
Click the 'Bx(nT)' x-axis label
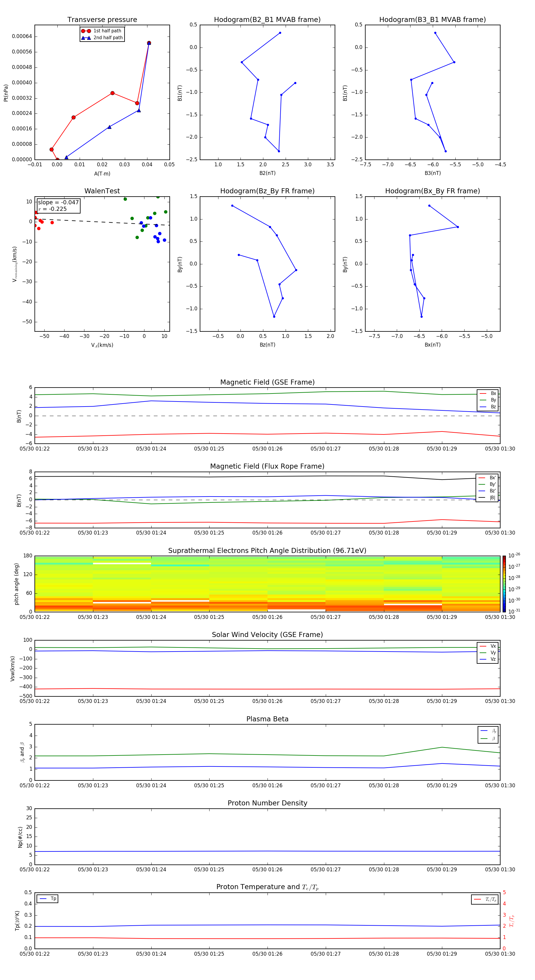point(432,345)
